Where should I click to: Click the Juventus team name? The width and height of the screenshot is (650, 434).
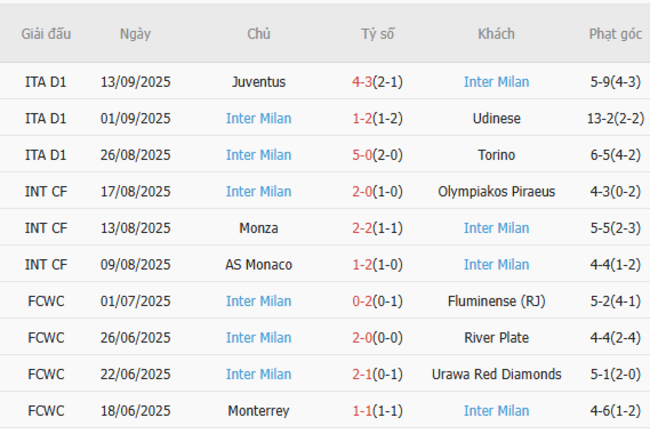[x=259, y=82]
